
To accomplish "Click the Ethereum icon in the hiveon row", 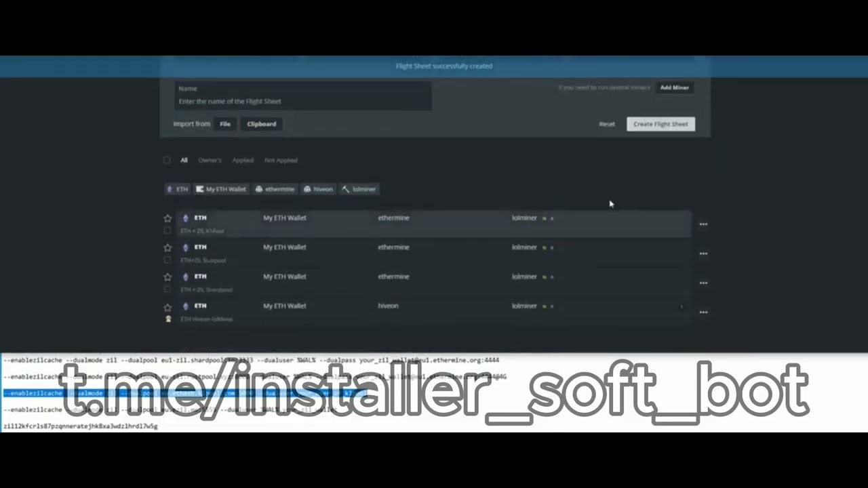I will point(186,306).
